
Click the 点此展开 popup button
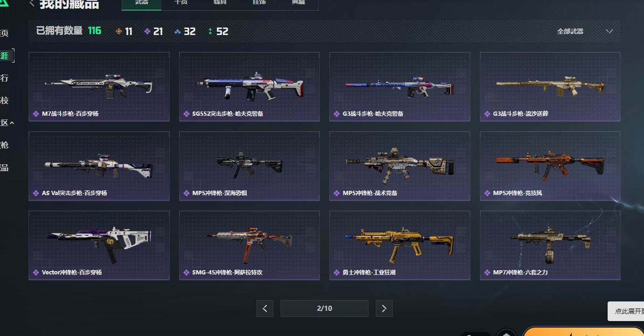(x=626, y=311)
